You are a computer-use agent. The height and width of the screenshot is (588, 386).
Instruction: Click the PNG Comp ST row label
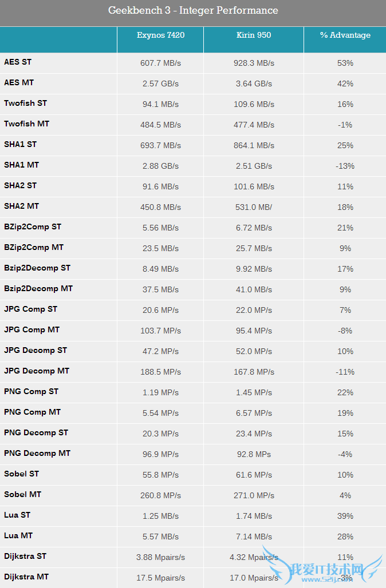coord(31,391)
